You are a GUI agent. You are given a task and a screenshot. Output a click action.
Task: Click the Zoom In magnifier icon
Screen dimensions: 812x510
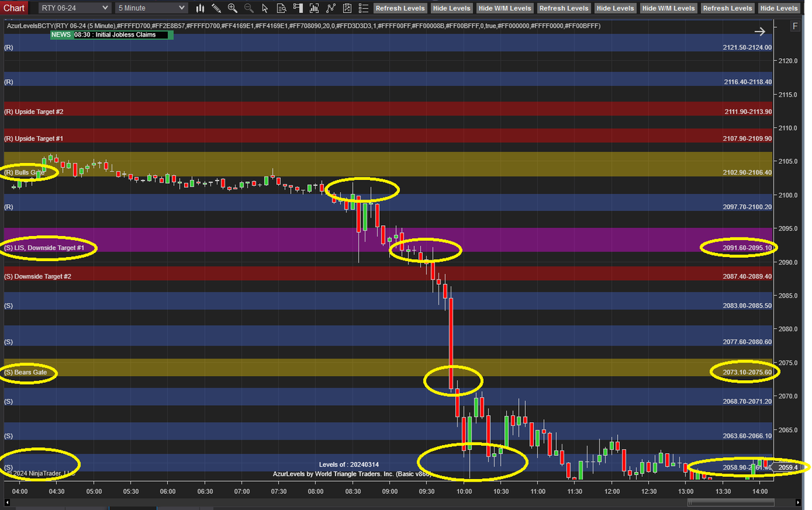(x=233, y=8)
